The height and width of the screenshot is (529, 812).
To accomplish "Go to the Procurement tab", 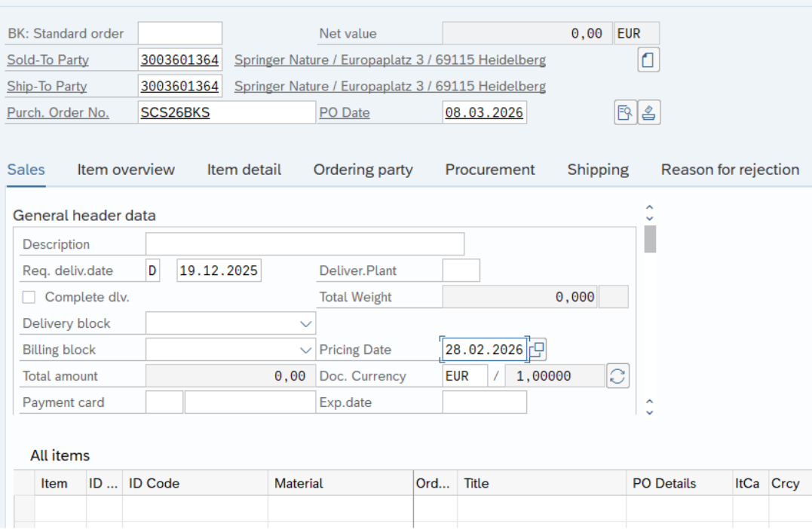I will 490,170.
